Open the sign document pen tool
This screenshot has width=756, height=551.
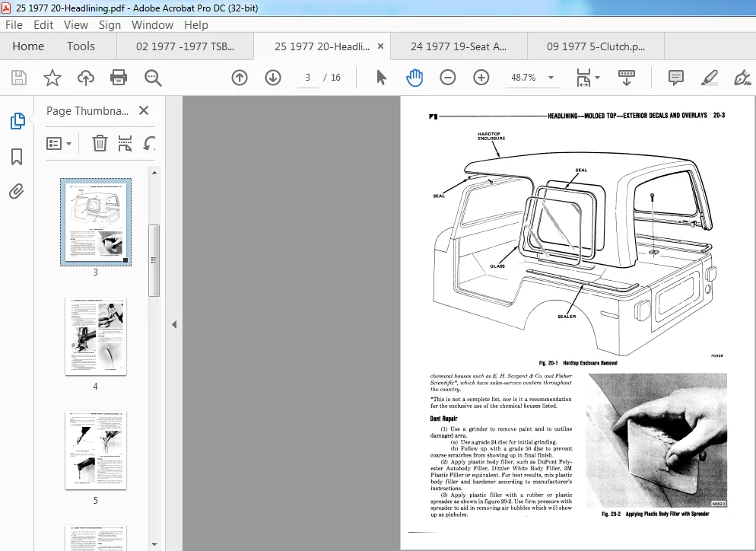742,78
